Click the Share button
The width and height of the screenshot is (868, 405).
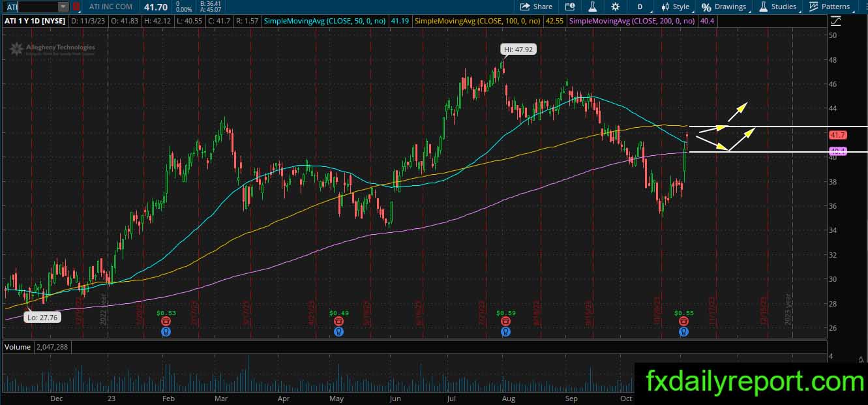pos(535,7)
